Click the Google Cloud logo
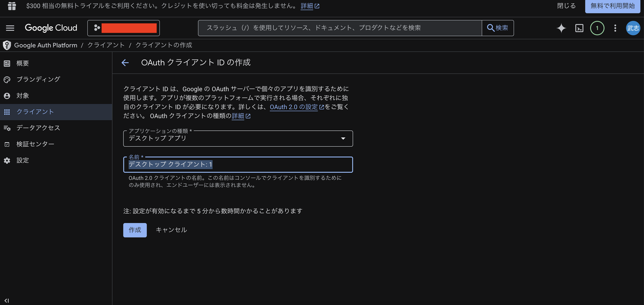 [51, 28]
